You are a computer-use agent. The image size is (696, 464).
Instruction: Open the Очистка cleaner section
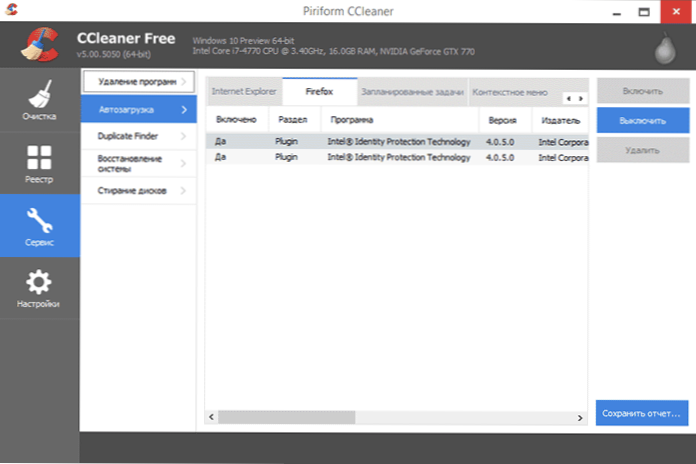[x=40, y=101]
